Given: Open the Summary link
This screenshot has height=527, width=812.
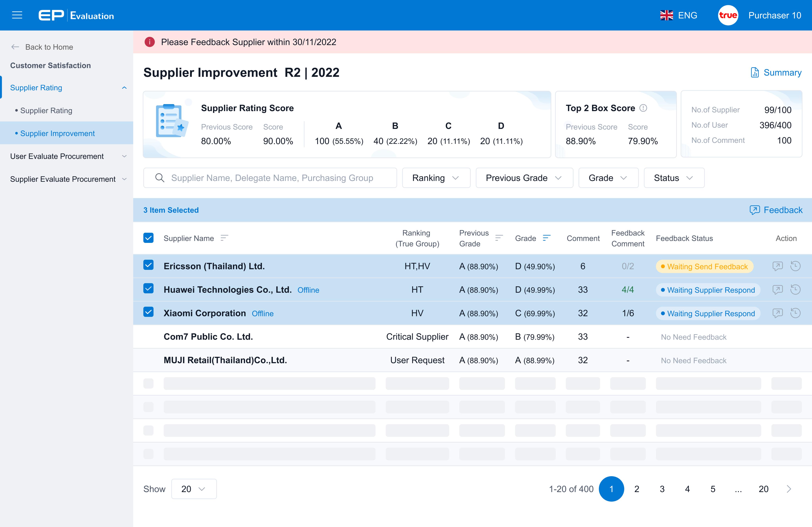Looking at the screenshot, I should [776, 72].
